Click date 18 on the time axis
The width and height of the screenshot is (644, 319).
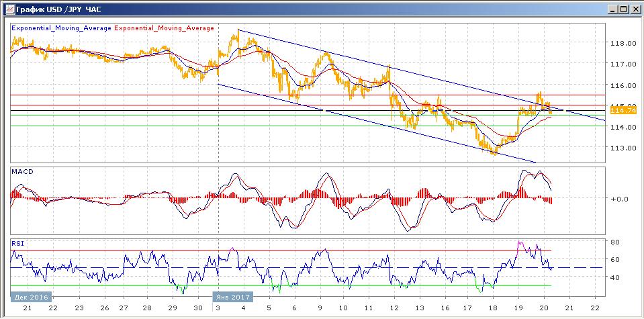493,307
